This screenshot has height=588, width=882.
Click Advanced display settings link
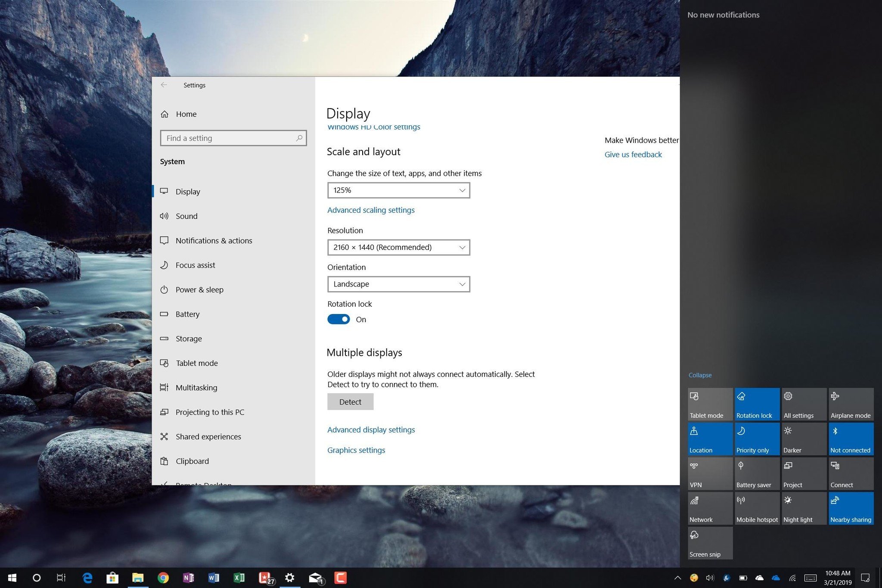click(x=371, y=429)
